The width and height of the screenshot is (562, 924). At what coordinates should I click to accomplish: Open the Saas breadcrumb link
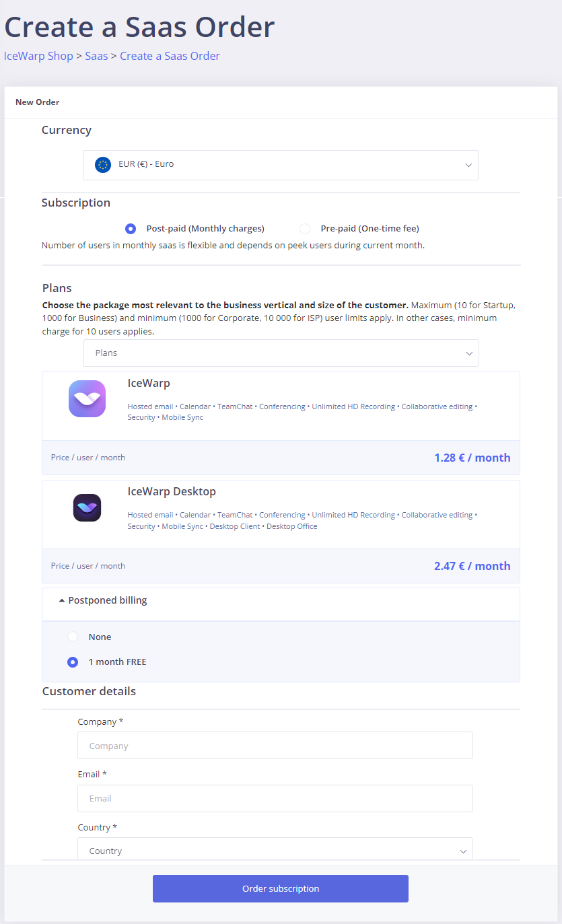pyautogui.click(x=96, y=56)
